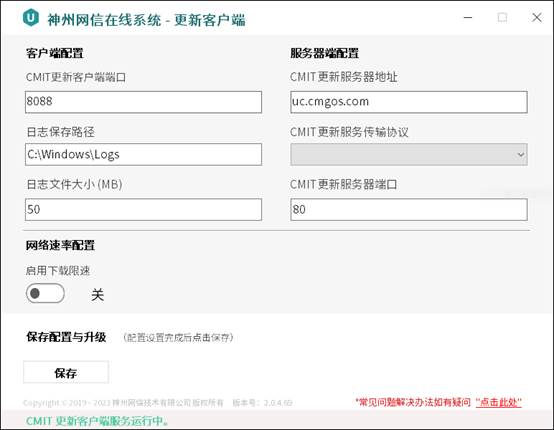Image resolution: width=554 pixels, height=430 pixels.
Task: Click the green U app logo icon
Action: tap(31, 17)
